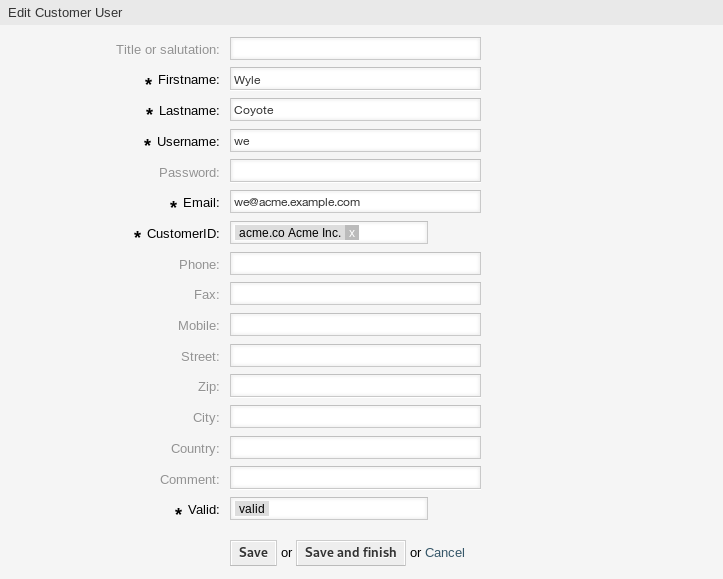The image size is (723, 579).
Task: Click the Street label
Action: 200,357
